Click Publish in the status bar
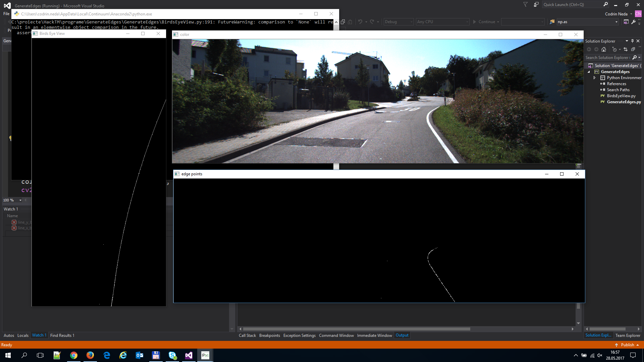The width and height of the screenshot is (644, 362). [x=627, y=345]
